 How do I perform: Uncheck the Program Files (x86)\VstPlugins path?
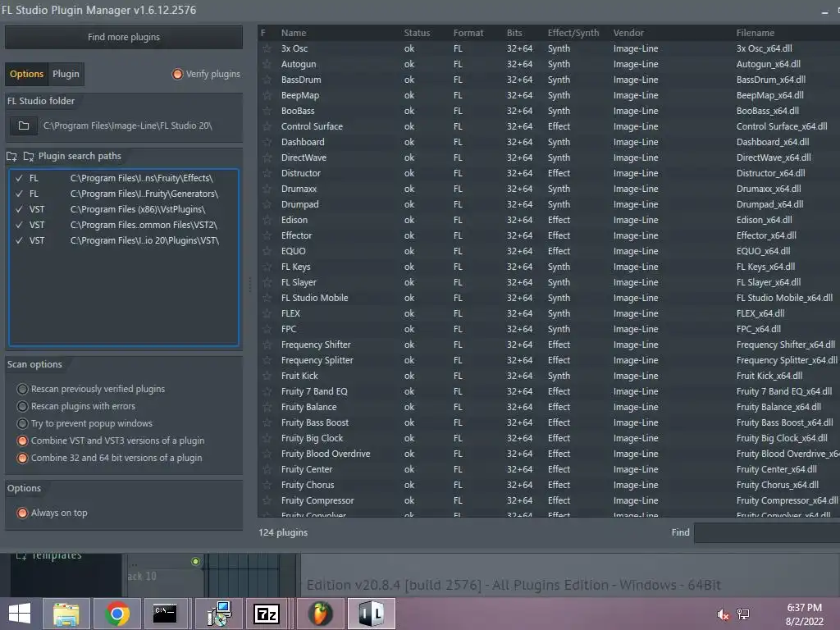[x=20, y=209]
